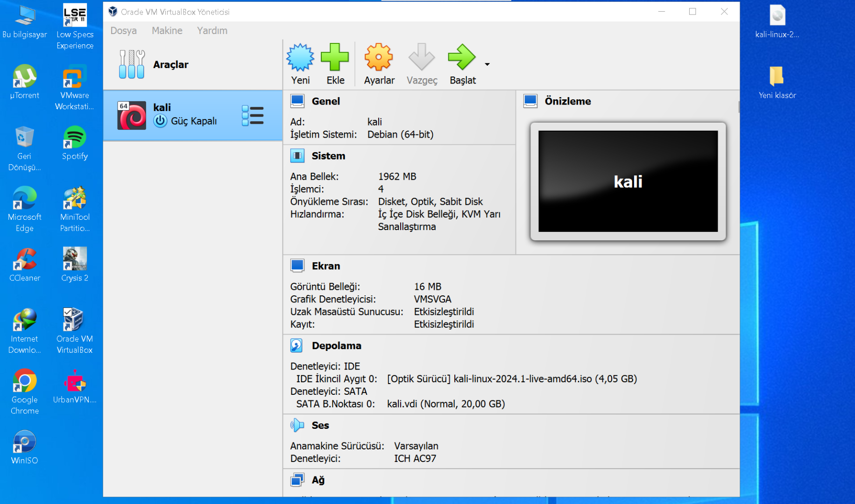Viewport: 855px width, 504px height.
Task: Open Ekran section header link
Action: (x=325, y=266)
